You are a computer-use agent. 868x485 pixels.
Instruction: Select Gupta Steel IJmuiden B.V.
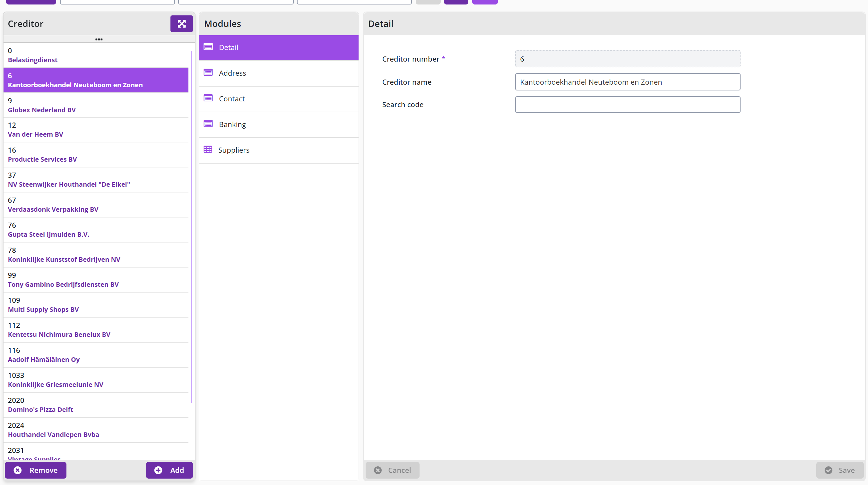tap(96, 230)
